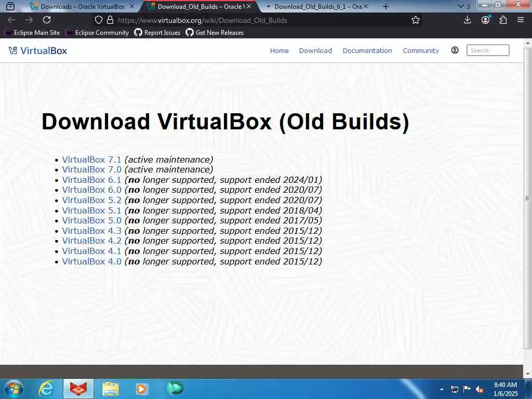Close the Download_Old_Builds_6_1 tab
The height and width of the screenshot is (399, 532).
pyautogui.click(x=366, y=6)
